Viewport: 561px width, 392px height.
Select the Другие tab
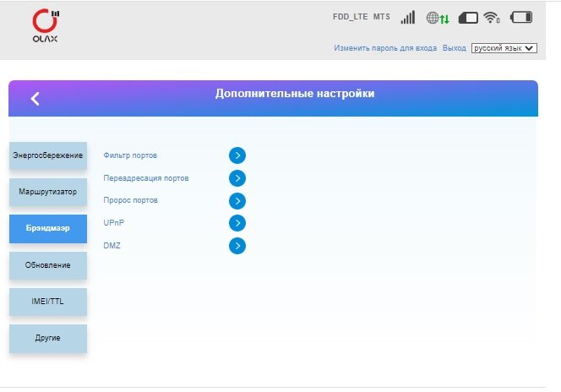pos(48,338)
